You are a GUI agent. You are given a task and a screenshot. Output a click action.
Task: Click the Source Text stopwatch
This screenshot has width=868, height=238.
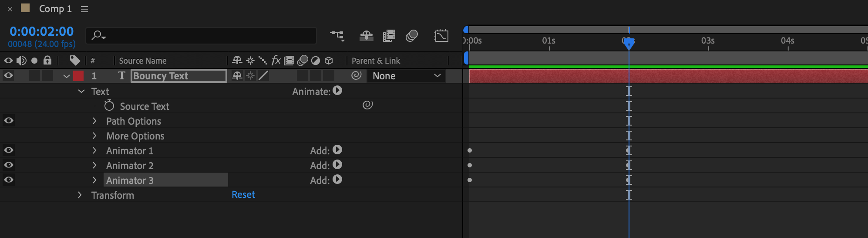tap(109, 106)
